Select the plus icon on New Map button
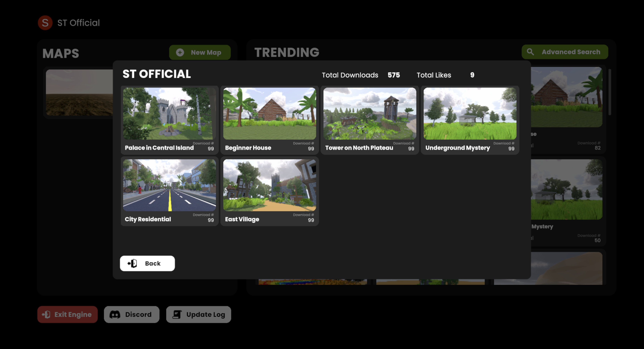This screenshot has height=349, width=644. click(180, 53)
